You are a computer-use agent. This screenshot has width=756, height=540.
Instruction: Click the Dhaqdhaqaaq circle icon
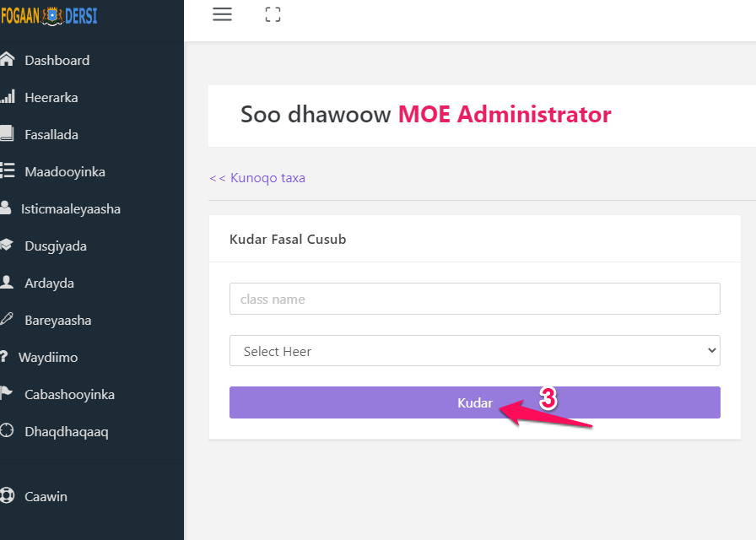[7, 430]
